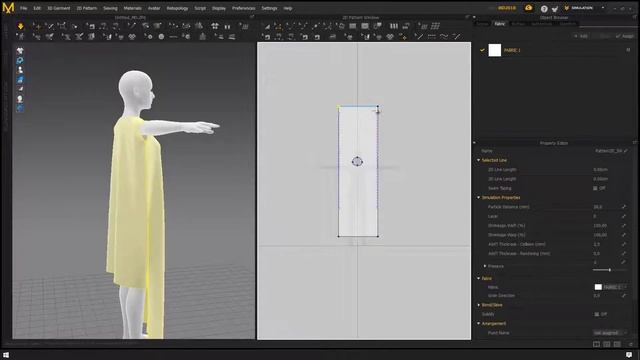Screen dimensions: 640x360
Task: Click the white swatch in Property Editor Fabric row
Action: coord(598,287)
